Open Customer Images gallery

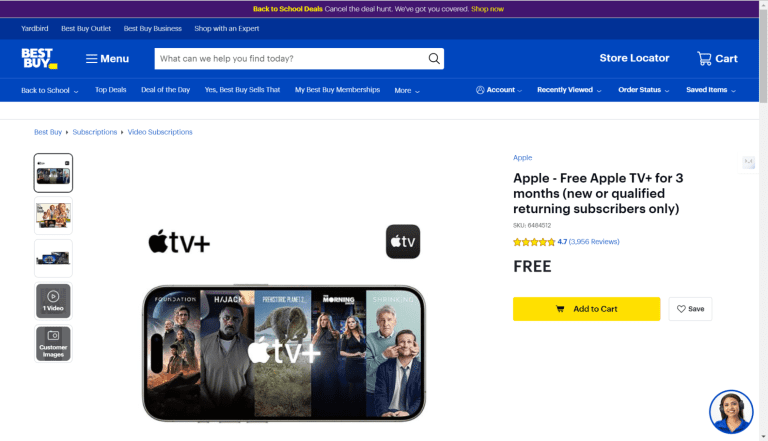53,343
